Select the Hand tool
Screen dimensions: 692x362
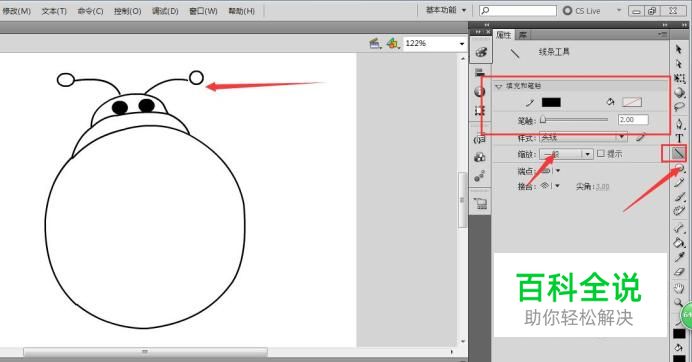[679, 288]
